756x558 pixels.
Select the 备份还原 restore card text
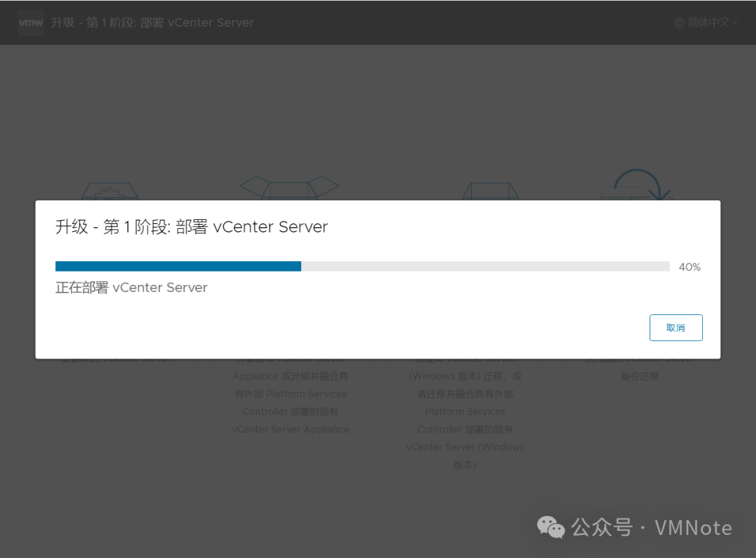(639, 376)
